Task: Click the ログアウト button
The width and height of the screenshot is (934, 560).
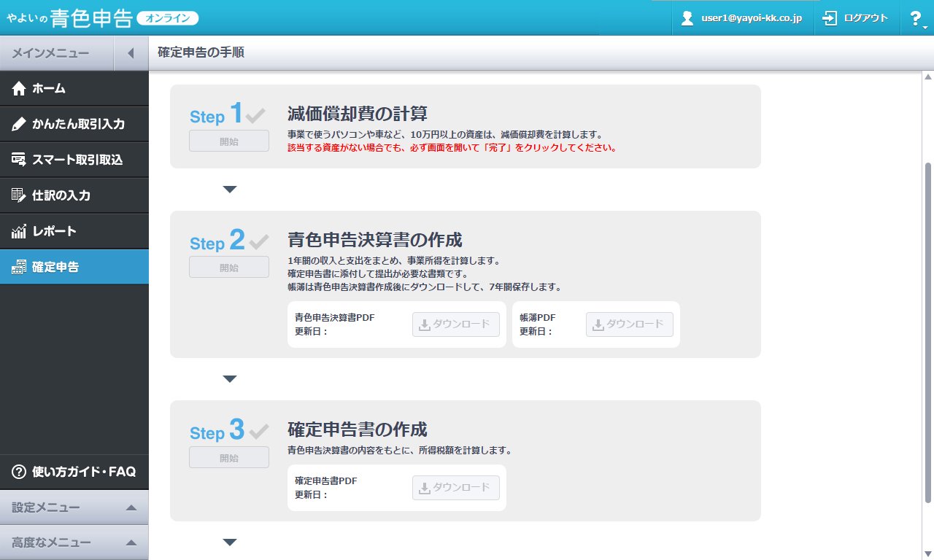Action: (x=855, y=18)
